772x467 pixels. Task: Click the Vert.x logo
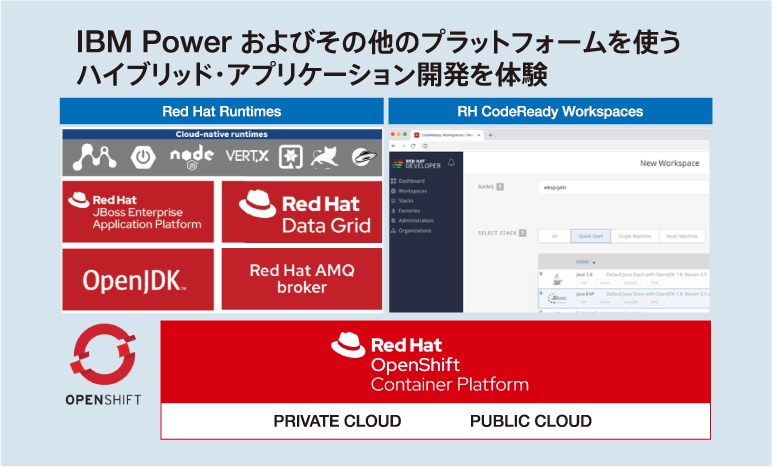[x=247, y=156]
